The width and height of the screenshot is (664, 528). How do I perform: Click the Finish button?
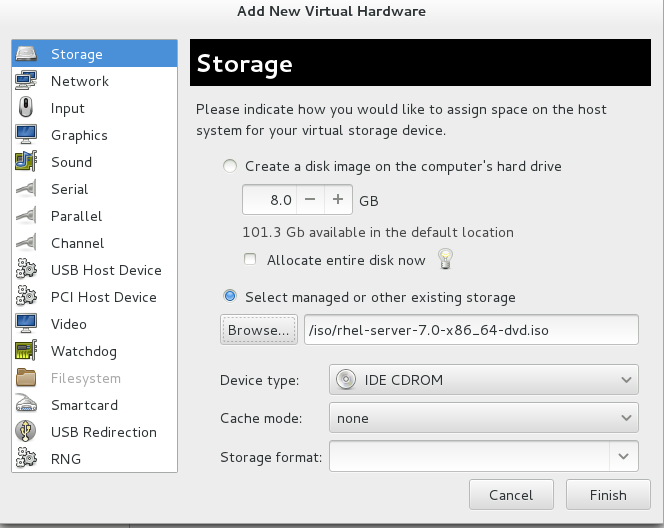[x=608, y=495]
